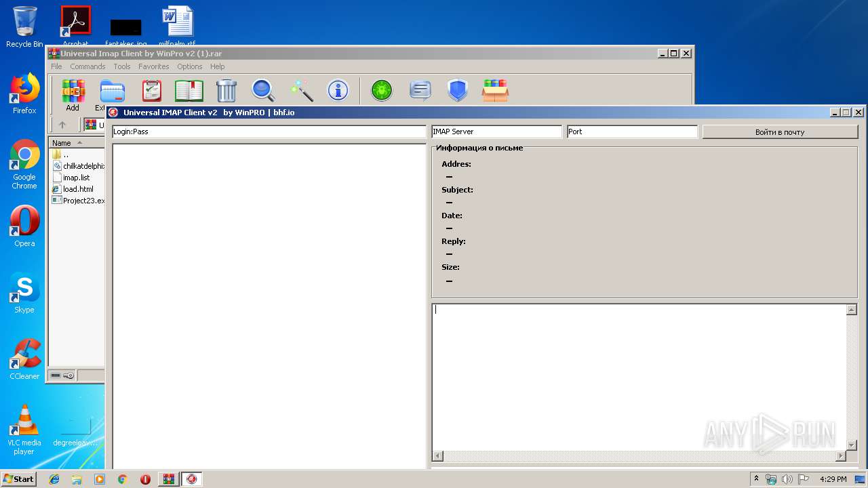Click the message area scroll left arrow

click(x=438, y=456)
